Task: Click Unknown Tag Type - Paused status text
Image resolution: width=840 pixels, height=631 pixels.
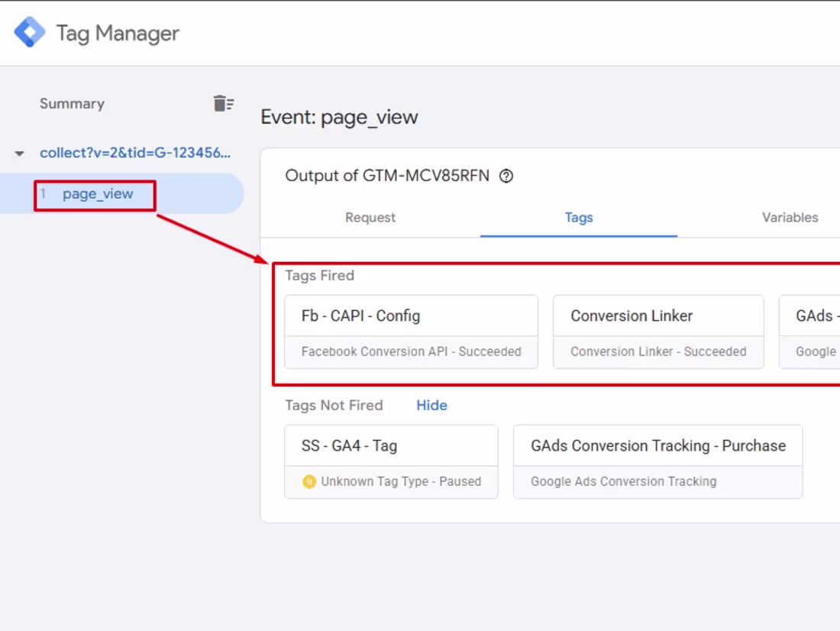Action: point(401,481)
